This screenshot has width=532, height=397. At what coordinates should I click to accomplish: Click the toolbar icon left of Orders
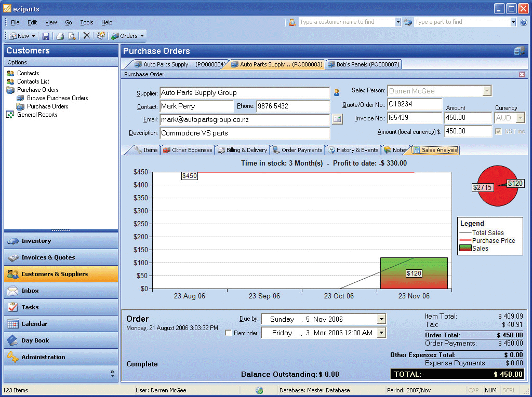click(x=101, y=36)
